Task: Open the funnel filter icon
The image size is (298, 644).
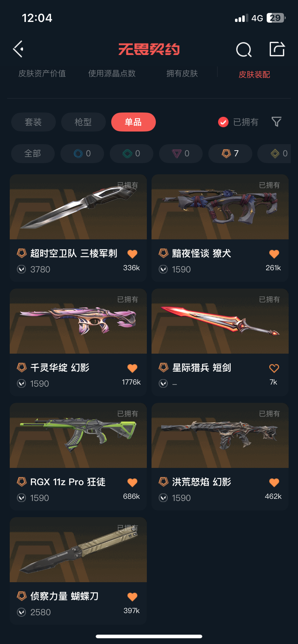Action: click(x=276, y=122)
